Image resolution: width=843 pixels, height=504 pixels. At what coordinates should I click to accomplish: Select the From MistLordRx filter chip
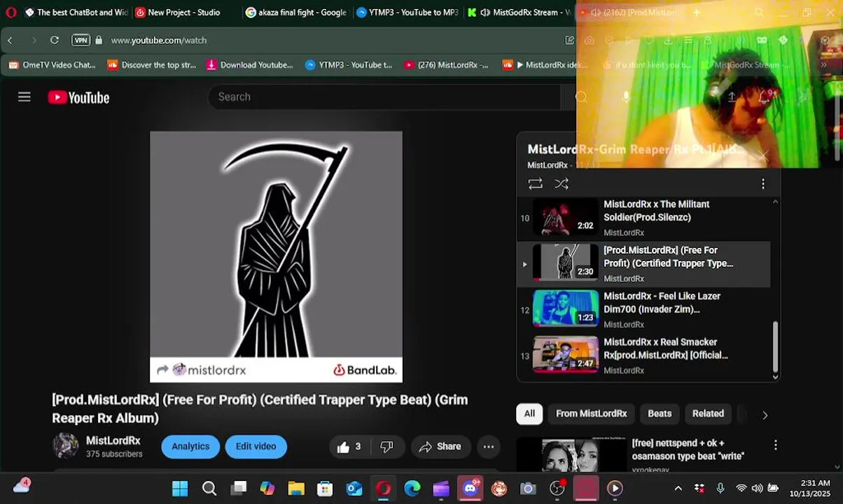[x=592, y=414]
